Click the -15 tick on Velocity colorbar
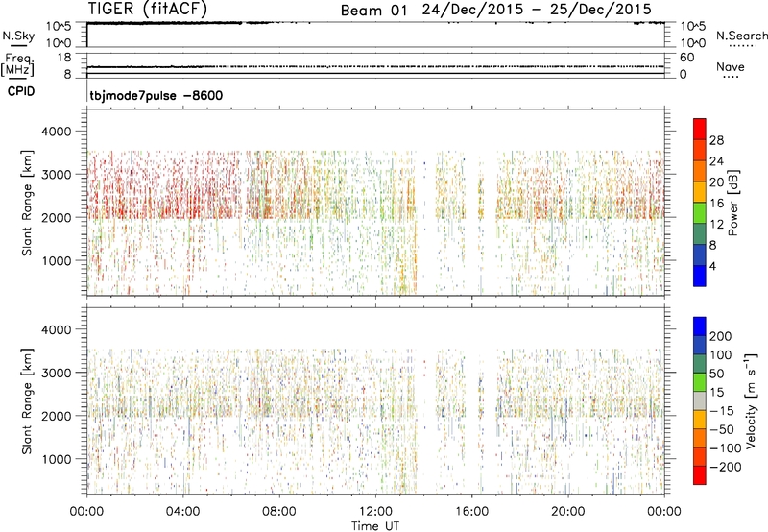The height and width of the screenshot is (532, 768). tap(721, 411)
